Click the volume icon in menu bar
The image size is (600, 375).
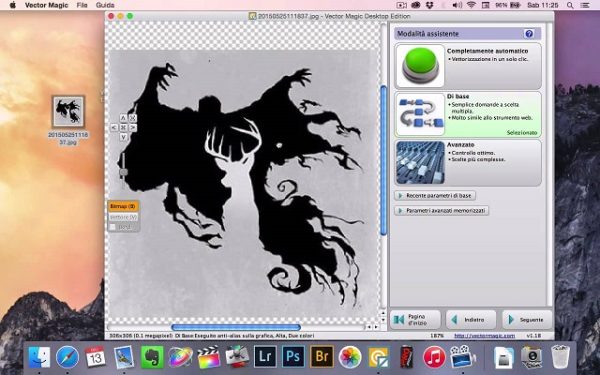click(457, 5)
